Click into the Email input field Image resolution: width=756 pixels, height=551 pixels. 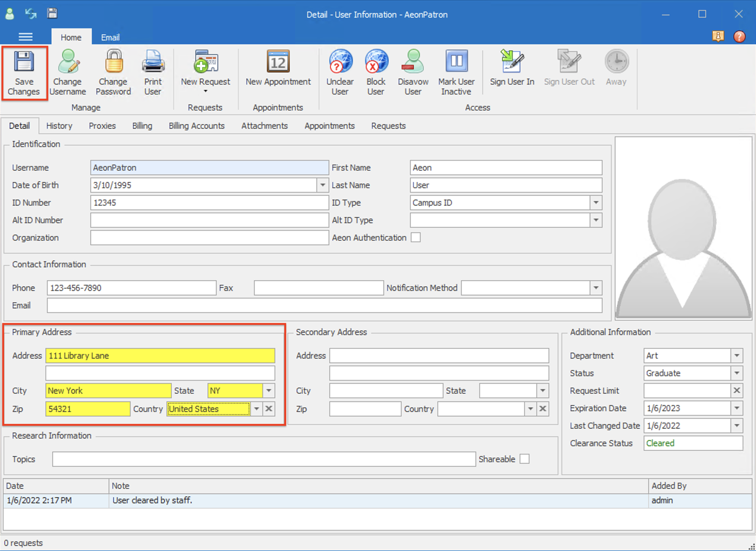coord(324,305)
